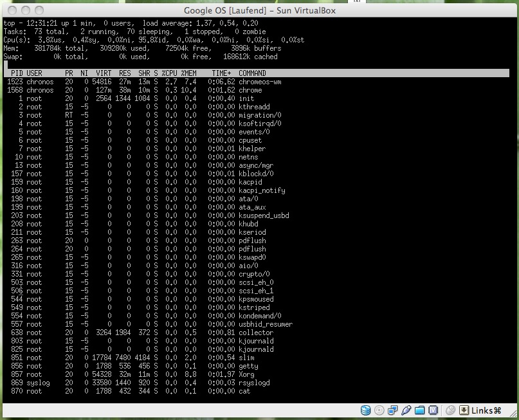The height and width of the screenshot is (420, 519).
Task: Click the khubd command name
Action: 248,224
